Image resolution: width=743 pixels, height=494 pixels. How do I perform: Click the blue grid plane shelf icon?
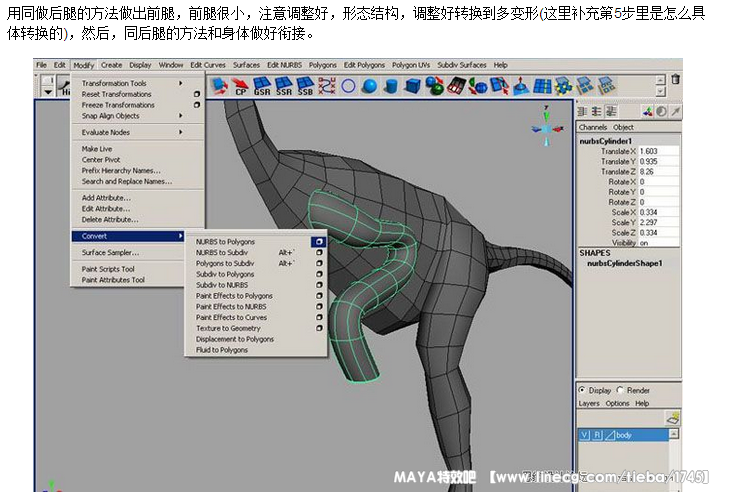click(x=542, y=86)
